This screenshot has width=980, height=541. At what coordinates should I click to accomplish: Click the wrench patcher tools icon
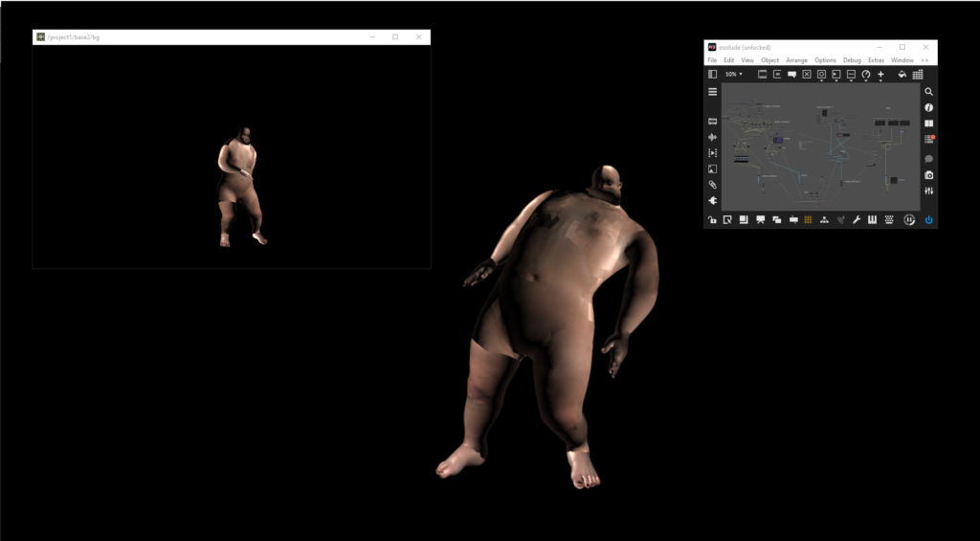click(857, 219)
